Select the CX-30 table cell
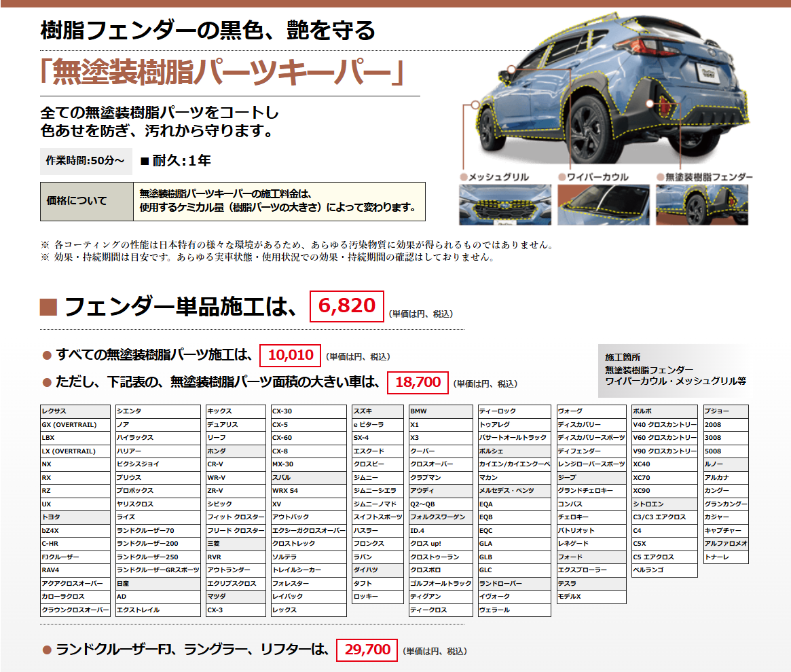The height and width of the screenshot is (672, 791). (x=309, y=411)
